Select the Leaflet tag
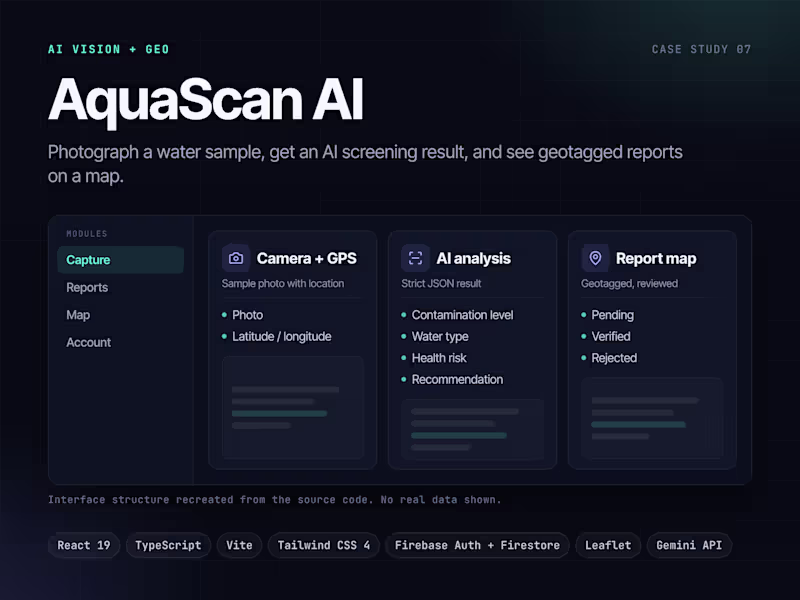Image resolution: width=800 pixels, height=600 pixels. coord(608,545)
